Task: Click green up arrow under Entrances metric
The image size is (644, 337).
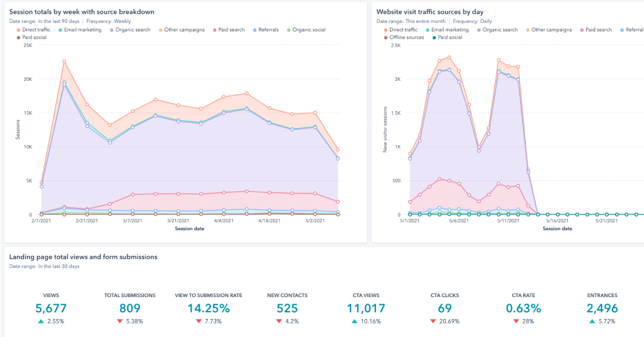Action: coord(592,322)
